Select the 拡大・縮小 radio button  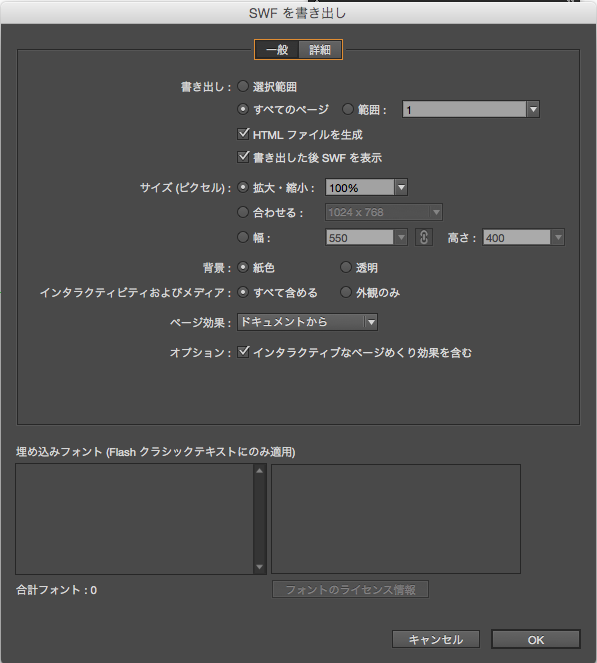(243, 187)
